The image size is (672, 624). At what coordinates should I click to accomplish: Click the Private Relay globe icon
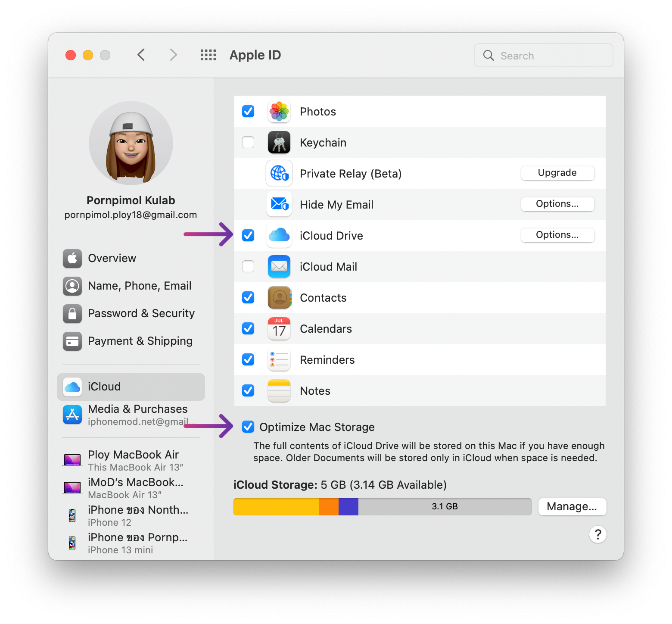pyautogui.click(x=279, y=174)
